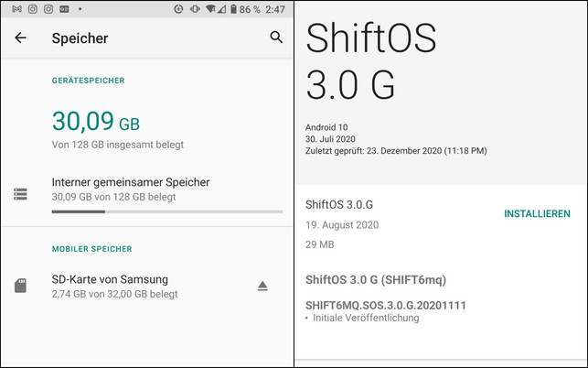The image size is (588, 368).
Task: Install the ShiftOS 3.0.G update
Action: click(537, 213)
